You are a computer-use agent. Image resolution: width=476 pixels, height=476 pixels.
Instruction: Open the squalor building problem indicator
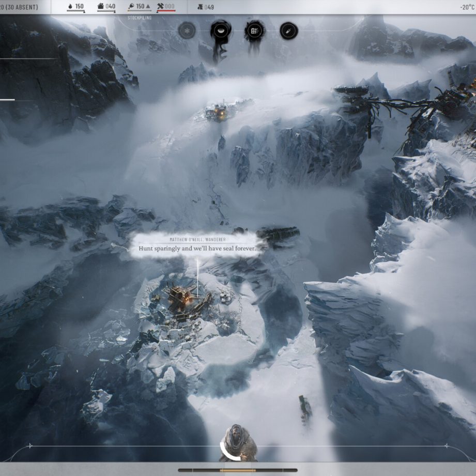click(x=254, y=30)
